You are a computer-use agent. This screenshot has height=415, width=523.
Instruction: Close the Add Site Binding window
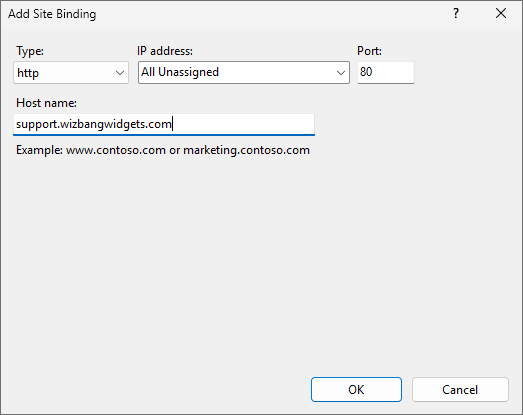(x=501, y=14)
